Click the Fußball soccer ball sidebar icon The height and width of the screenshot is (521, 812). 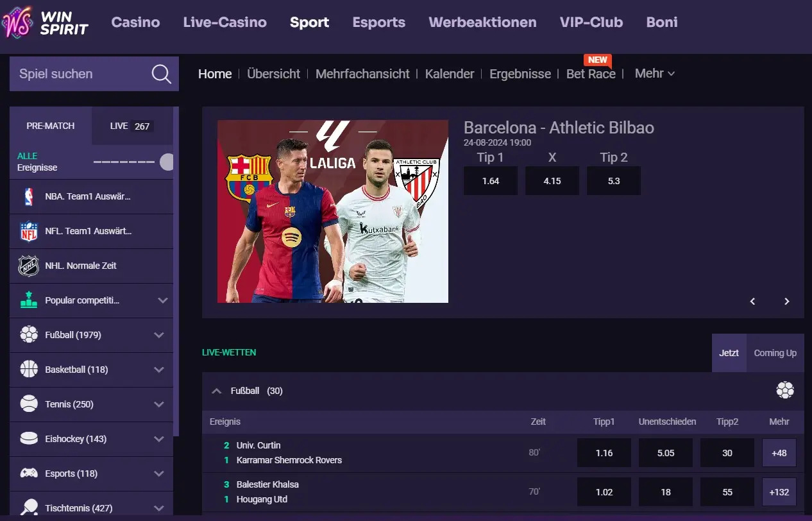tap(29, 335)
